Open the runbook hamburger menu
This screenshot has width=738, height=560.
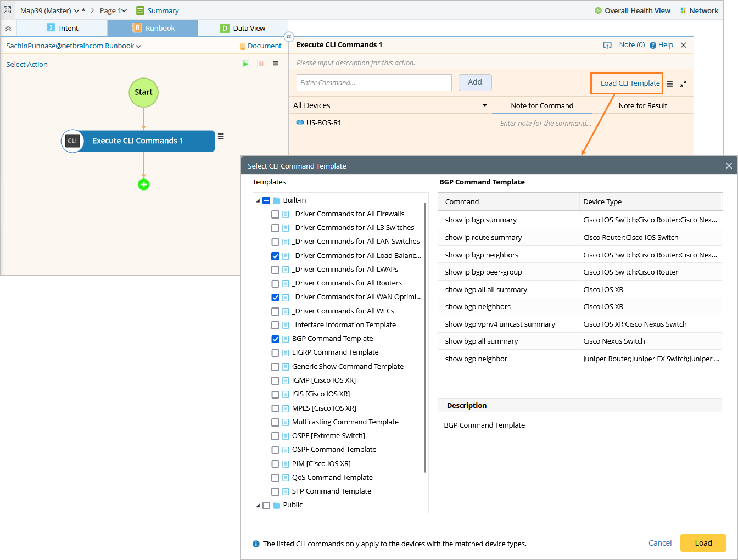click(276, 64)
